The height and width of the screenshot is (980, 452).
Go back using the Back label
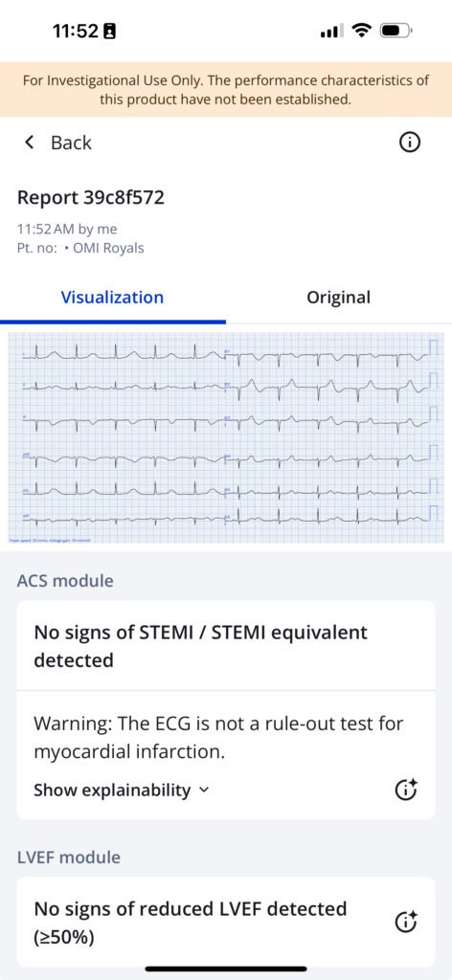tap(71, 143)
